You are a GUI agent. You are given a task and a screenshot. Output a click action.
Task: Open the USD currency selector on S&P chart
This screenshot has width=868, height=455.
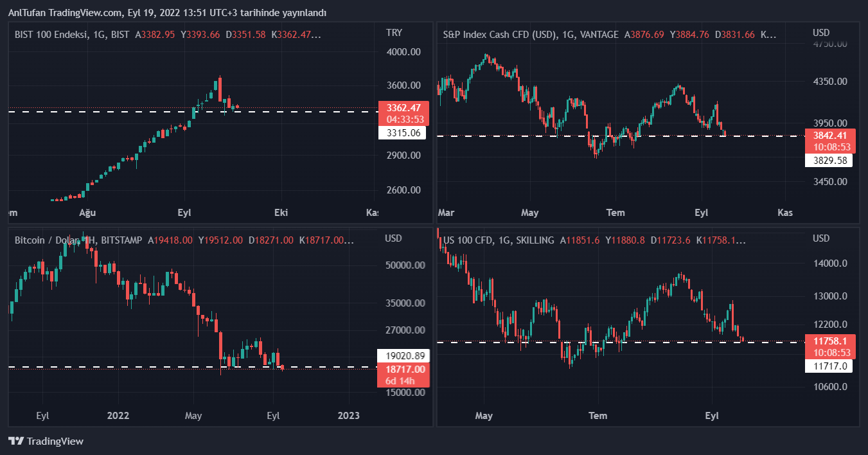820,33
